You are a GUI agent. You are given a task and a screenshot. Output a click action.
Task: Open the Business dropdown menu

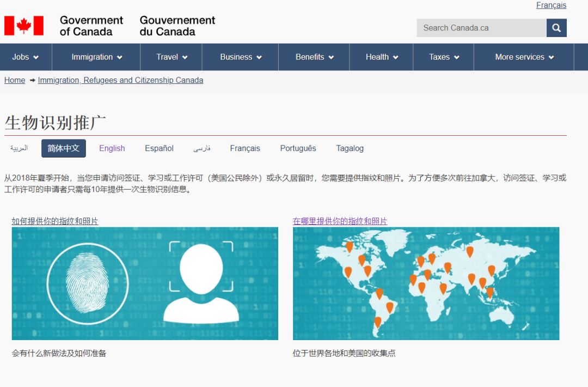point(241,57)
